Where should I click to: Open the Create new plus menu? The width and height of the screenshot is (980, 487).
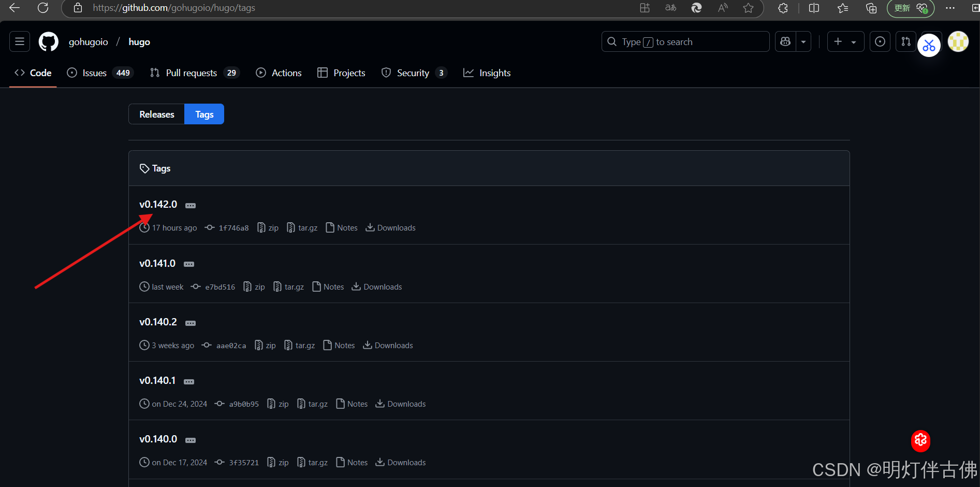point(845,41)
